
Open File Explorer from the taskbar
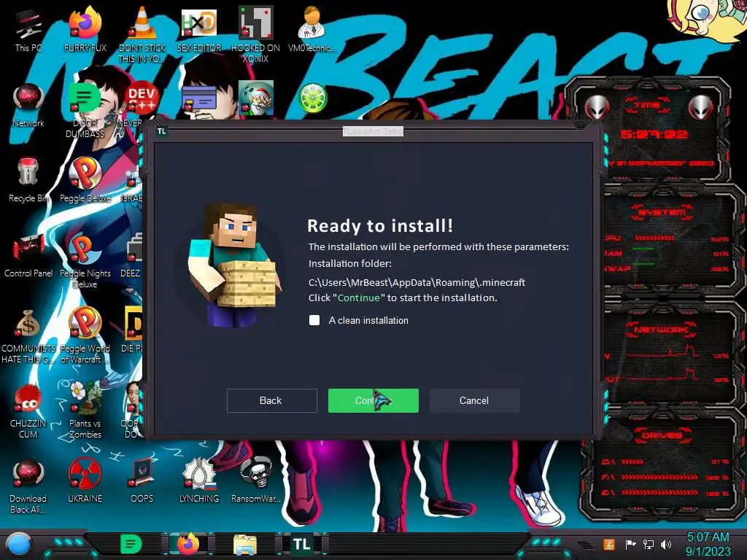point(245,545)
